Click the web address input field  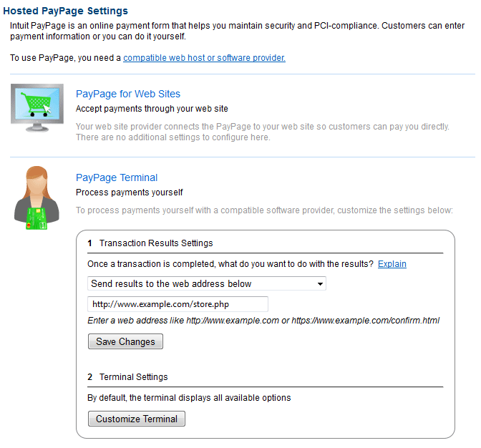point(178,304)
